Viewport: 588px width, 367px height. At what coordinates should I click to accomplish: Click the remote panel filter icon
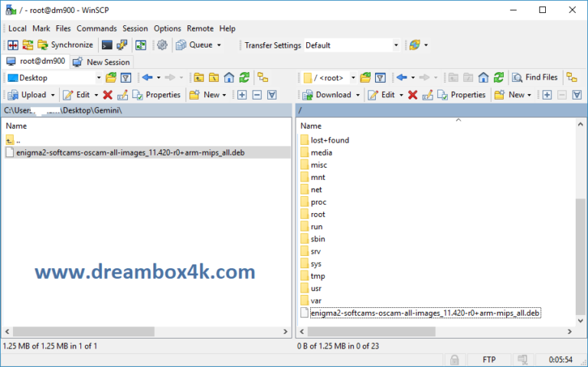click(x=381, y=77)
